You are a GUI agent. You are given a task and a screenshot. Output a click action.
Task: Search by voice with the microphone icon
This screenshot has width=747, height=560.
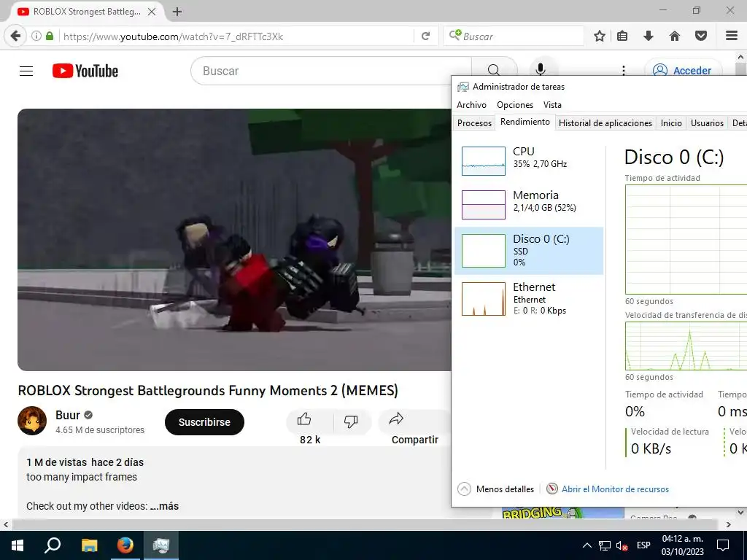tap(541, 71)
